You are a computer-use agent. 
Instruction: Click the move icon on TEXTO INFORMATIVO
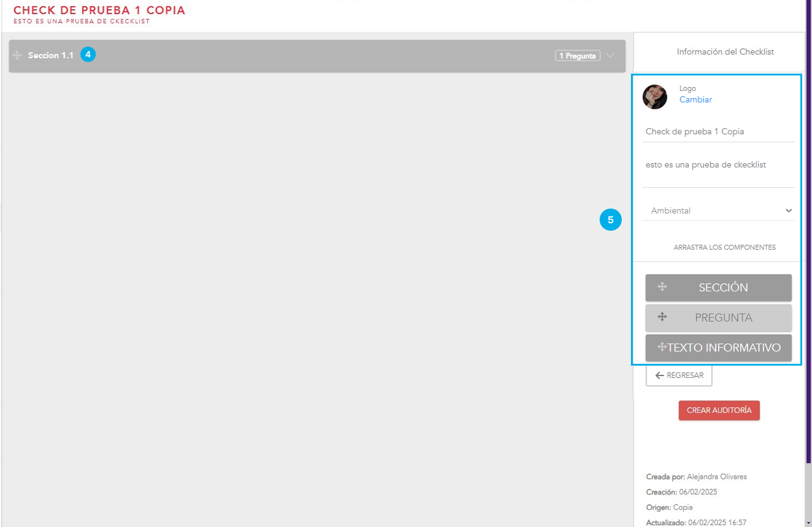pyautogui.click(x=662, y=347)
